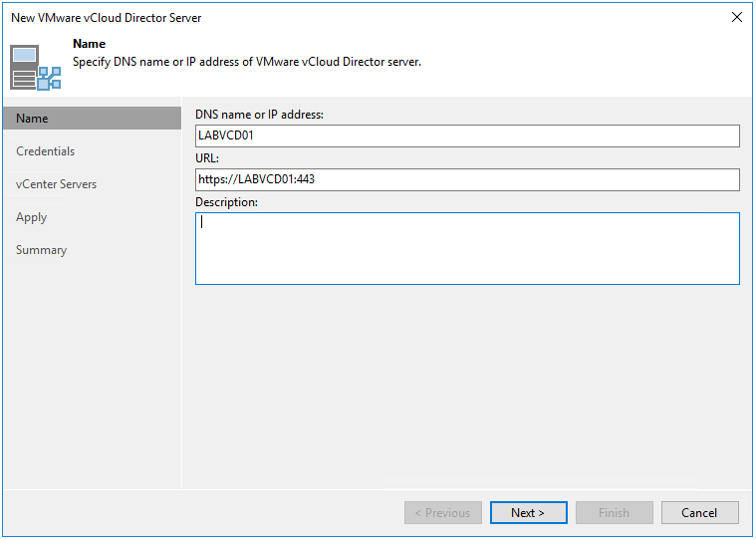756x540 pixels.
Task: Click the "DNS name or IP address:" label
Action: coord(259,115)
